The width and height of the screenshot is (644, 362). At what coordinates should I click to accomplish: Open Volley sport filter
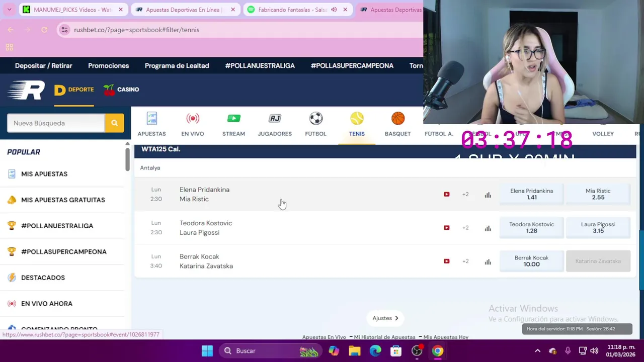click(x=603, y=134)
